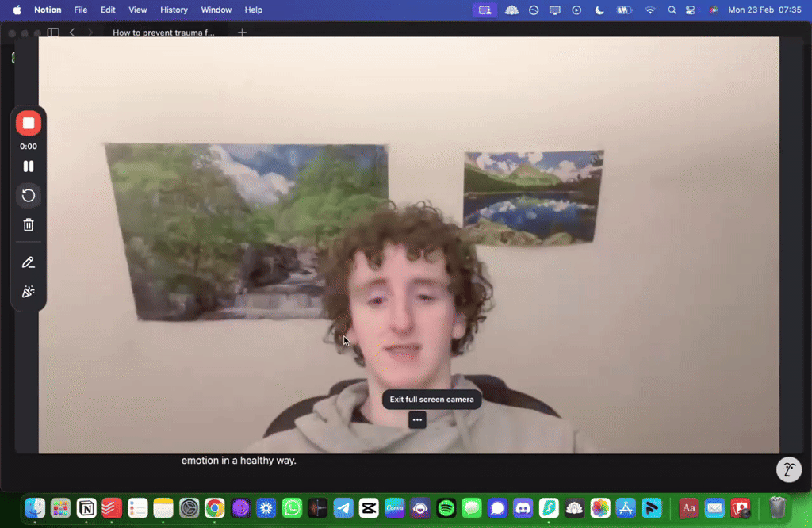
Task: Trigger the confetti effect icon
Action: 29,292
